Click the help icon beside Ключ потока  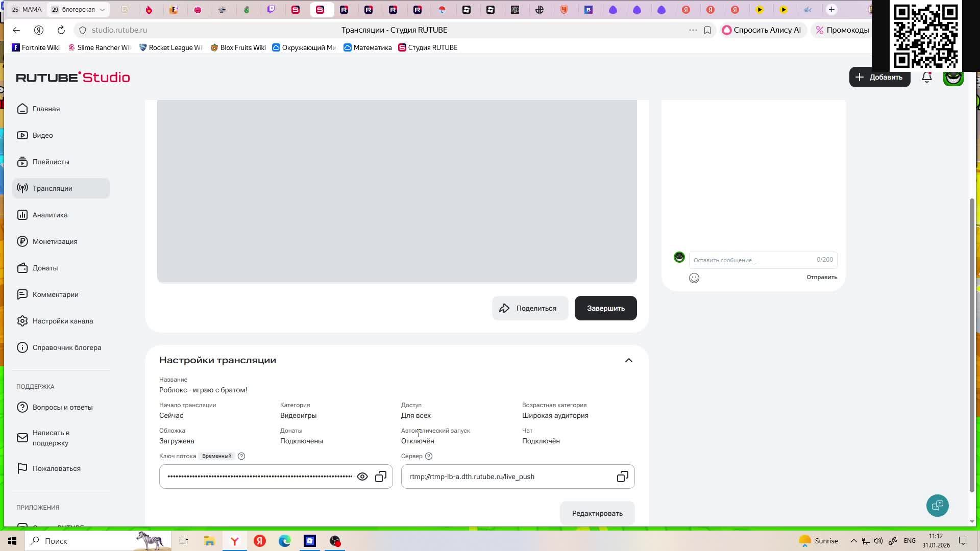click(241, 456)
